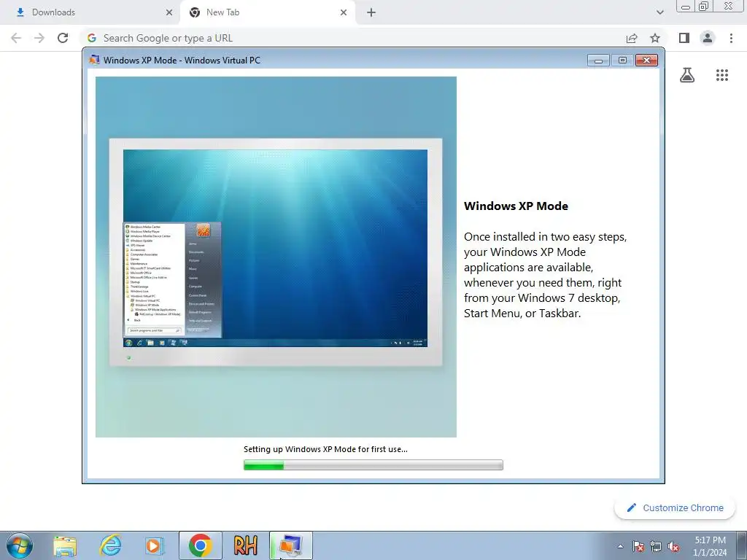Open the RH app taskbar icon
This screenshot has height=560, width=747.
pos(245,545)
